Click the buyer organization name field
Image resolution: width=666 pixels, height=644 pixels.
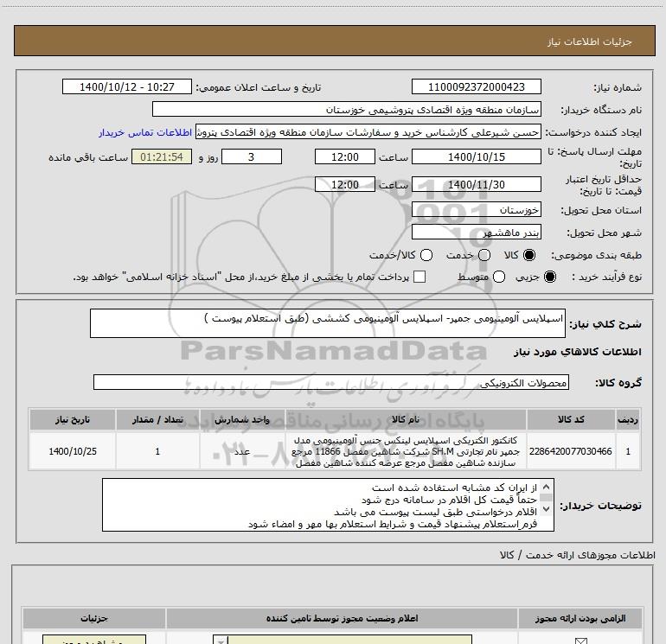347,110
